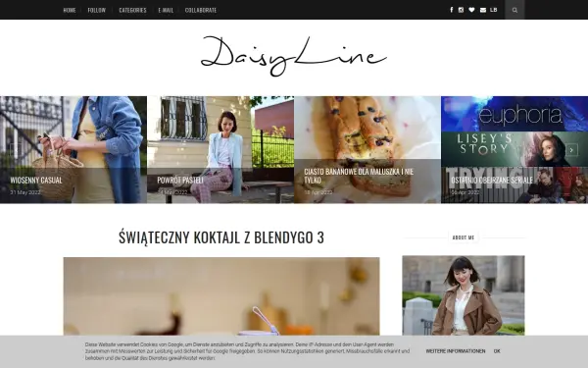Click the ABOUT ME sidebar heading
Image resolution: width=588 pixels, height=368 pixels.
(x=464, y=237)
